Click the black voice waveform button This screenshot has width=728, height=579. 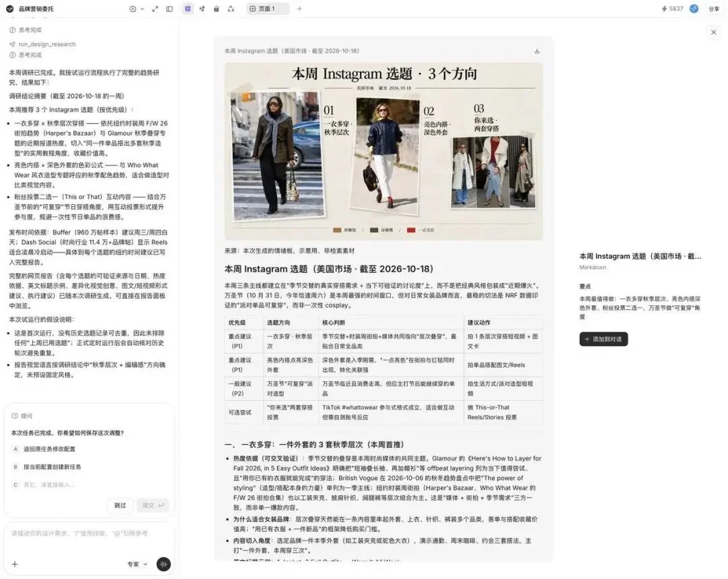coord(163,564)
